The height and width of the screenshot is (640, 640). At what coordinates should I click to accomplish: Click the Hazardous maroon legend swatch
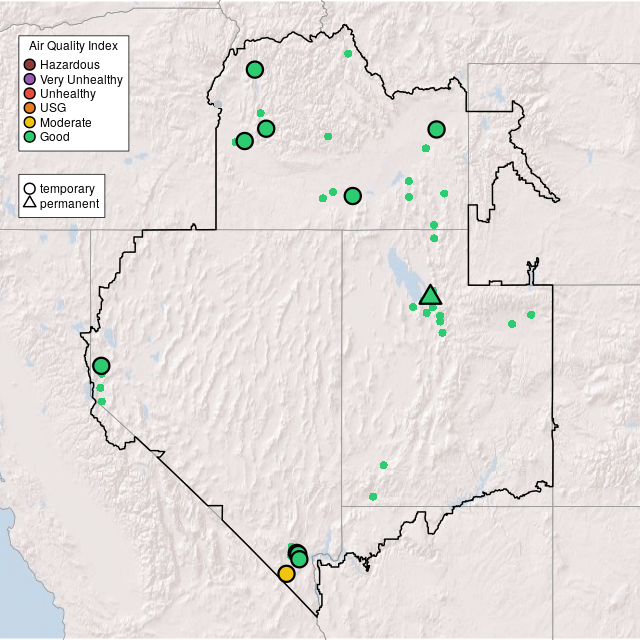tap(30, 65)
